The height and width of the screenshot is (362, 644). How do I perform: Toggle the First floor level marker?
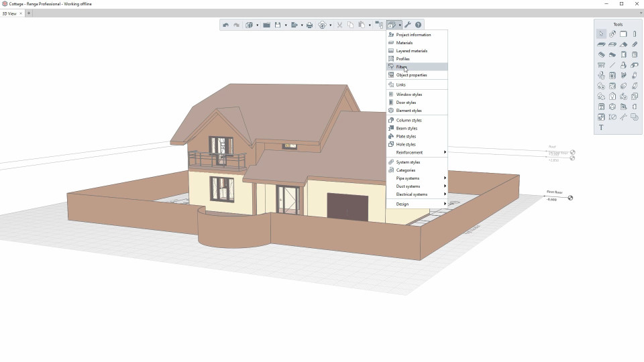click(x=570, y=198)
